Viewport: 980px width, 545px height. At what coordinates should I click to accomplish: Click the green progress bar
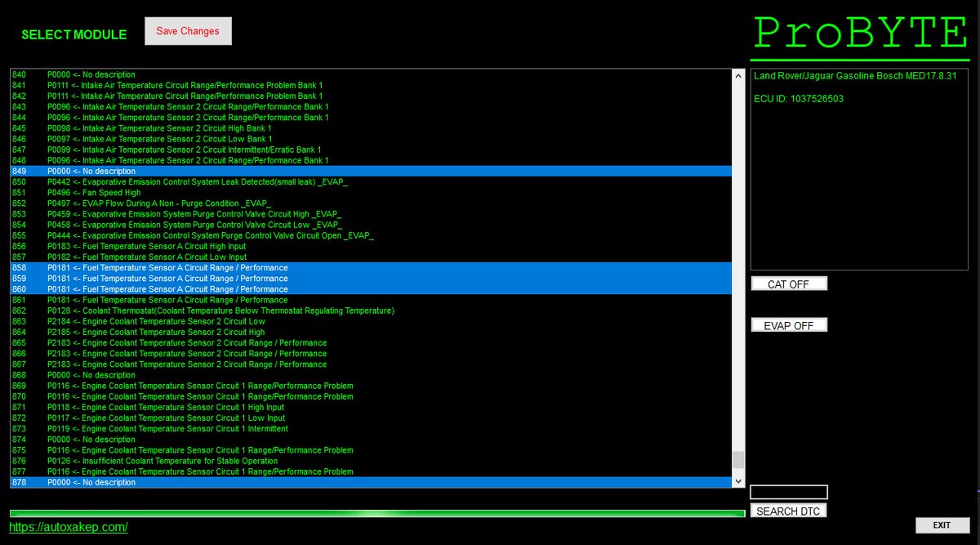click(x=377, y=513)
